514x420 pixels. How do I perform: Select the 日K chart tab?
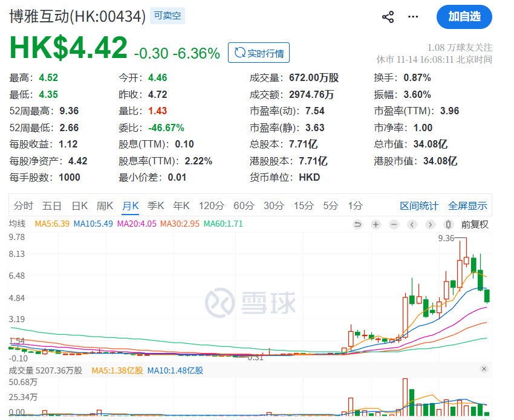tap(80, 205)
